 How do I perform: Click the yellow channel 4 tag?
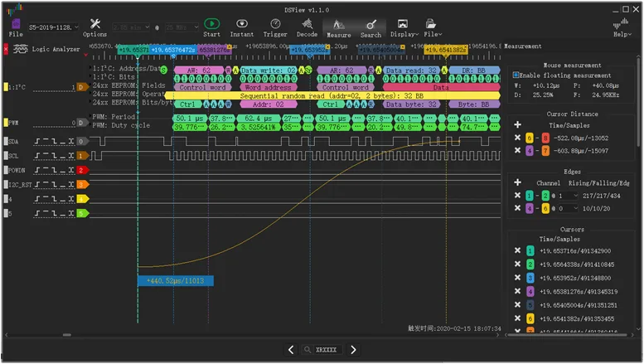pos(82,199)
